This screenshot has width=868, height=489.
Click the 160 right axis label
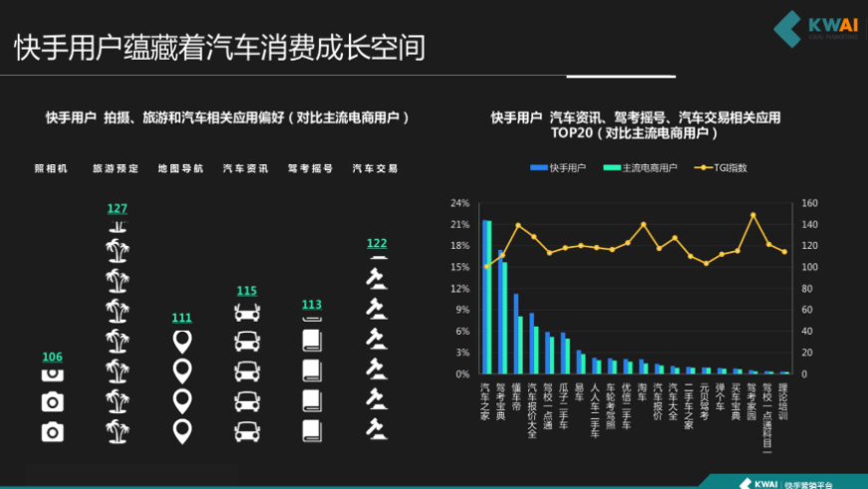click(x=809, y=203)
